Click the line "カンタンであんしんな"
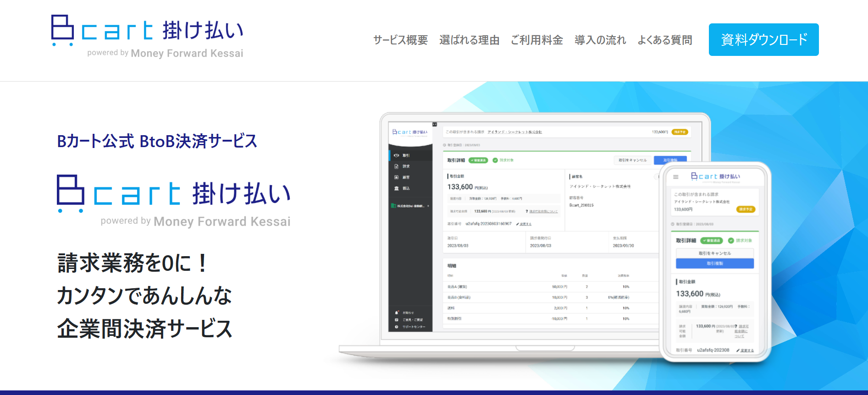868x395 pixels. [144, 296]
